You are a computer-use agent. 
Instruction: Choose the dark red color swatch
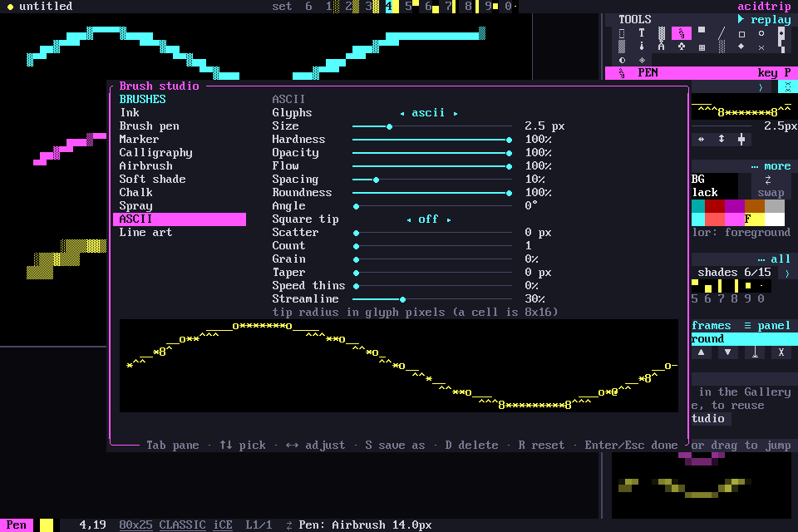tap(715, 206)
